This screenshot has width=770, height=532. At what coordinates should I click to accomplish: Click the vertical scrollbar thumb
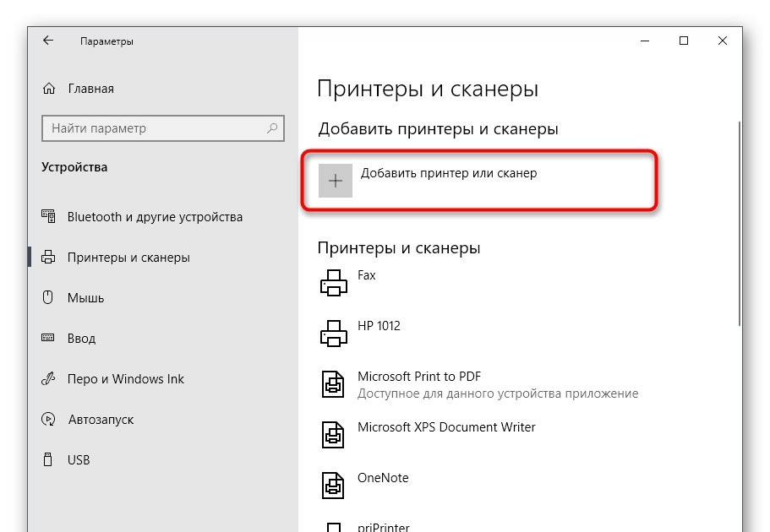coord(740,223)
